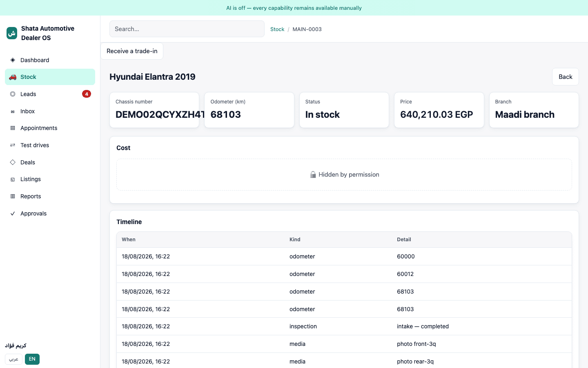
Task: Switch language to Arabic (عربي)
Action: (x=14, y=359)
